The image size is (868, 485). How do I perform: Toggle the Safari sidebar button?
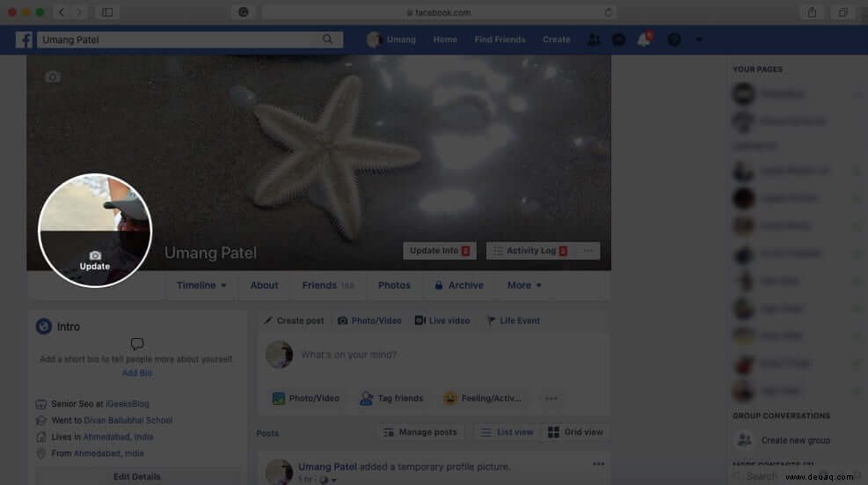(x=107, y=11)
